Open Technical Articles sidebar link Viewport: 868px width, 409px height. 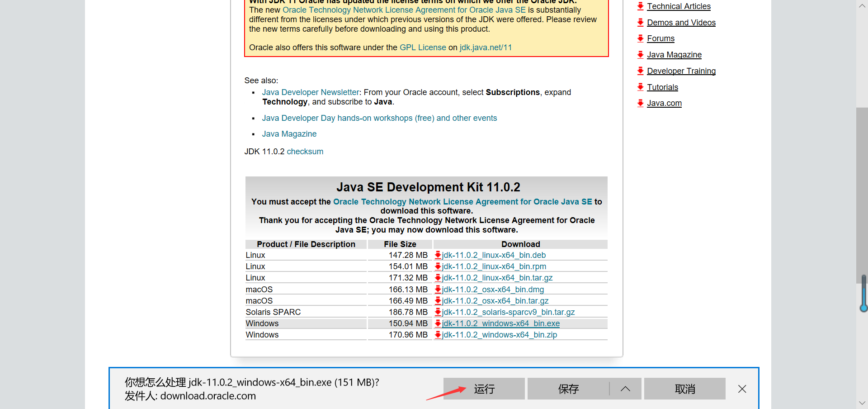coord(679,6)
